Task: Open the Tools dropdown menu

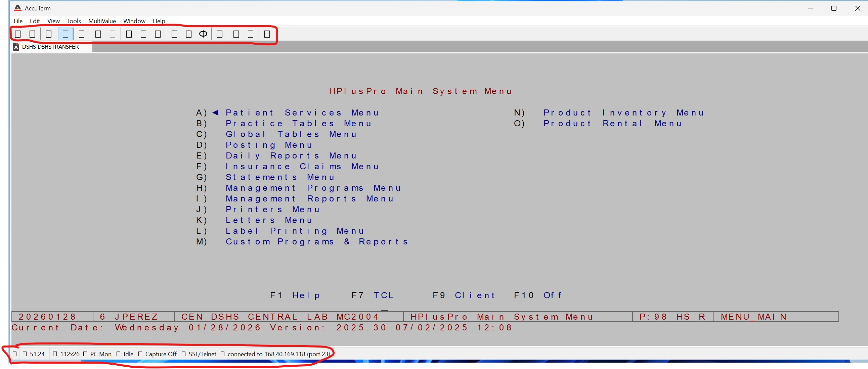Action: pos(74,21)
